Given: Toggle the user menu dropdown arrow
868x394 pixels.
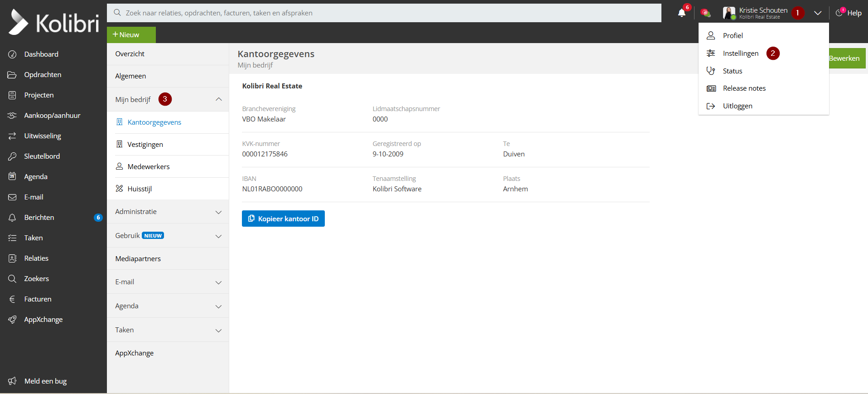Looking at the screenshot, I should coord(817,13).
